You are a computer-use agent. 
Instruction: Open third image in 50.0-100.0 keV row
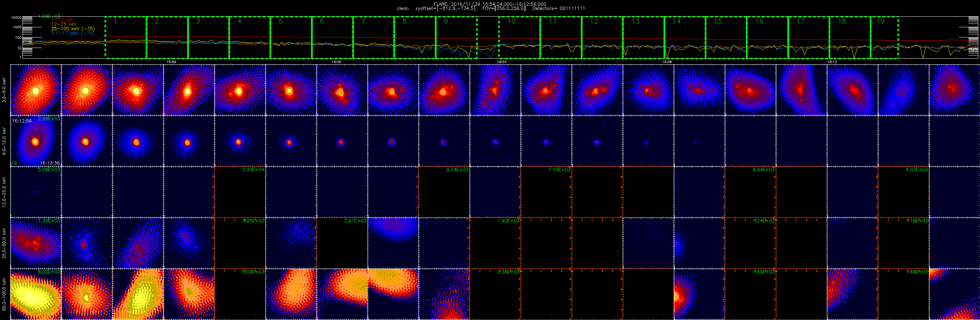click(138, 294)
